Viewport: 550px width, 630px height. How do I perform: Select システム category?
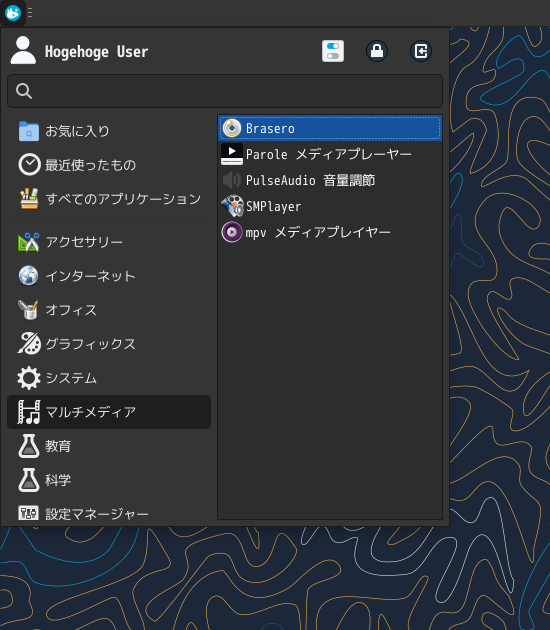tap(109, 378)
